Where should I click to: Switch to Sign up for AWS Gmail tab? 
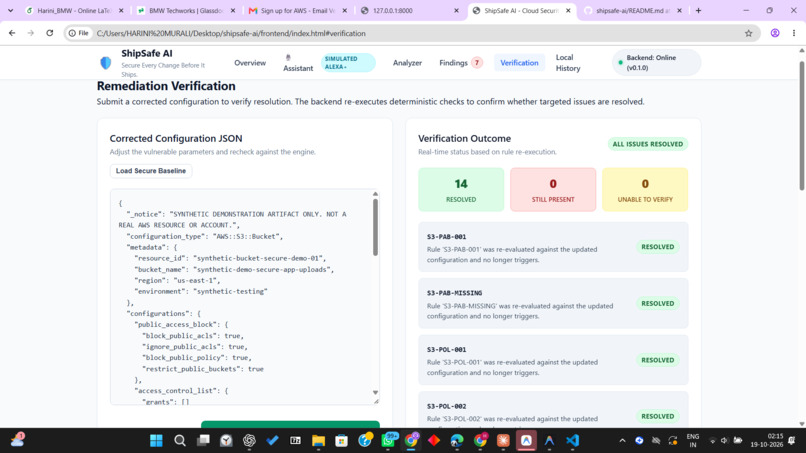pos(298,10)
